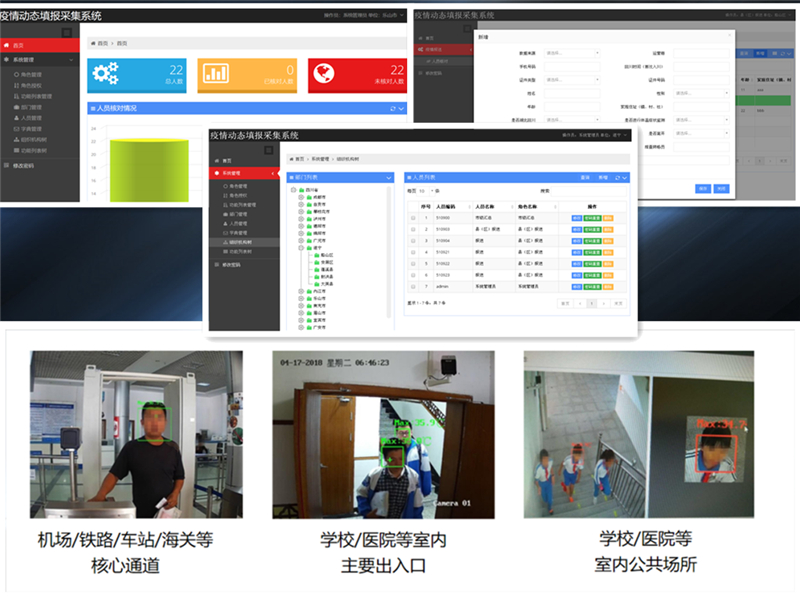Click 查询 in the 人员列表 header
Image resolution: width=800 pixels, height=600 pixels.
click(586, 177)
